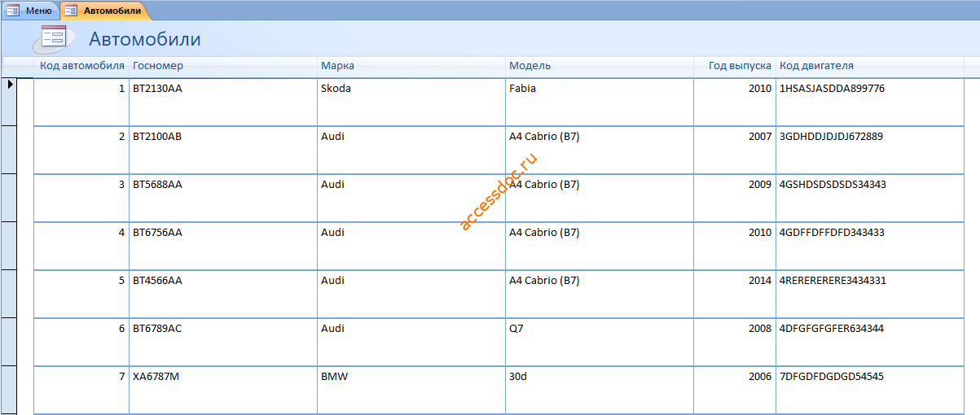Click the Код автомобиля column header
980x415 pixels.
82,66
